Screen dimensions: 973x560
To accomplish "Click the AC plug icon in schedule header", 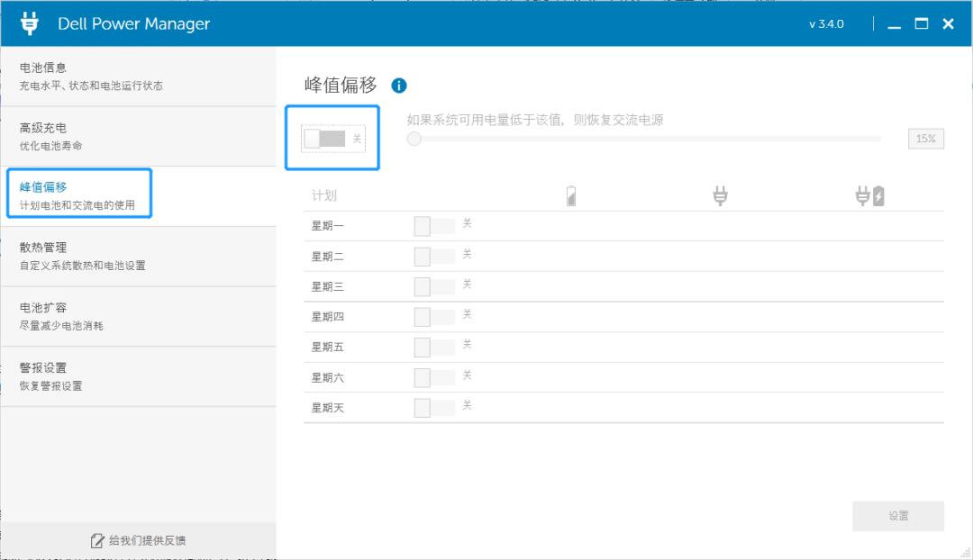I will (720, 195).
